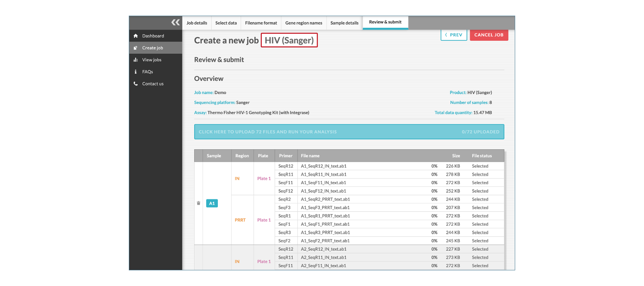Select file A1_SeqF1_PRRT_text.ab1
Screen dimensions: 644x286
pos(325,224)
